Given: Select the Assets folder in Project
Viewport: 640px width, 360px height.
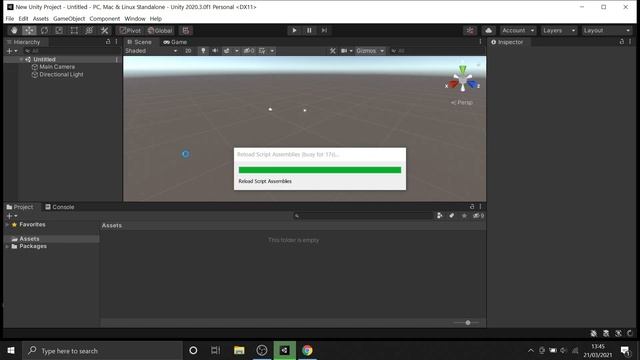Looking at the screenshot, I should click(x=29, y=239).
